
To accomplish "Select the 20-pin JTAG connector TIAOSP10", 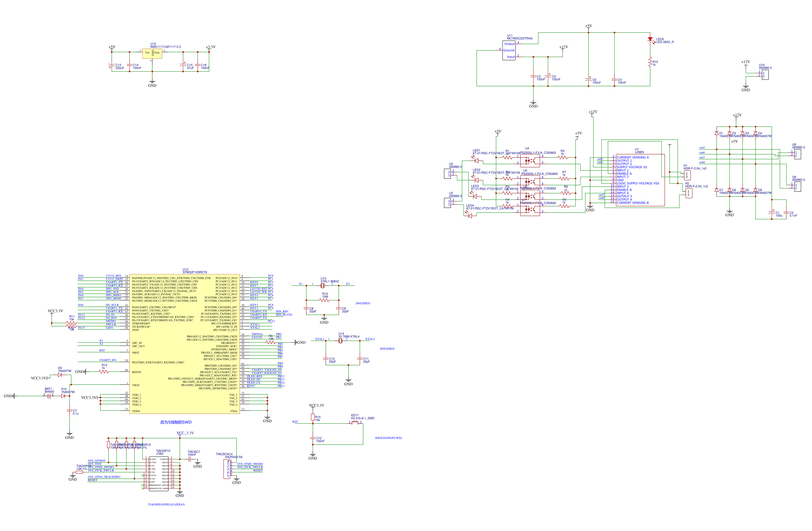I will click(159, 474).
